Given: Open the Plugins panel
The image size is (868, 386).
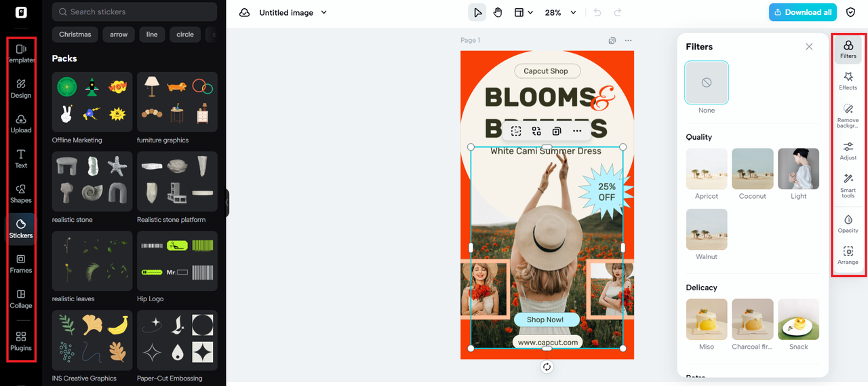Looking at the screenshot, I should [21, 341].
